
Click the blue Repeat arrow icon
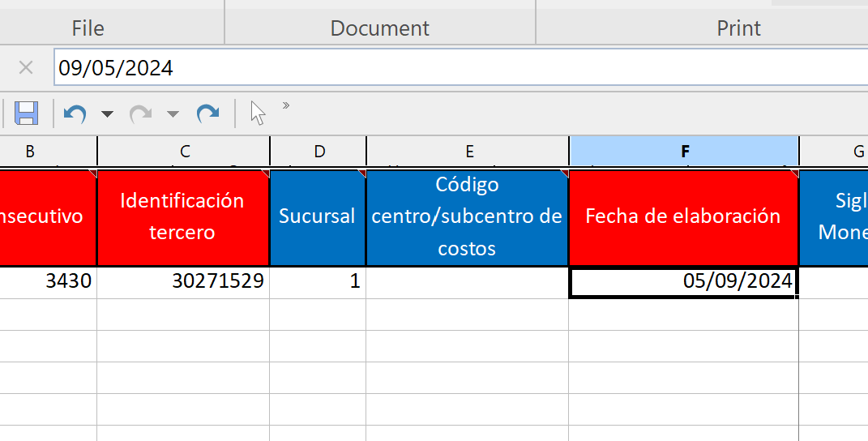coord(208,113)
